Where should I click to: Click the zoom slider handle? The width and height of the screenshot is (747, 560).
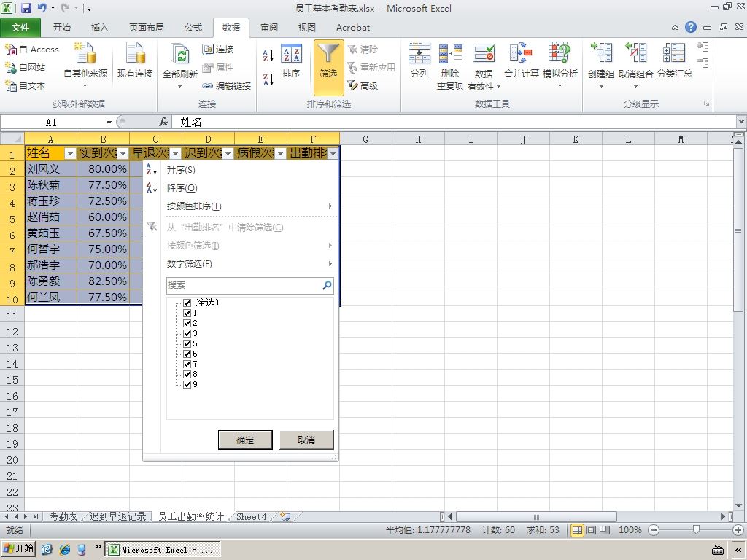696,529
